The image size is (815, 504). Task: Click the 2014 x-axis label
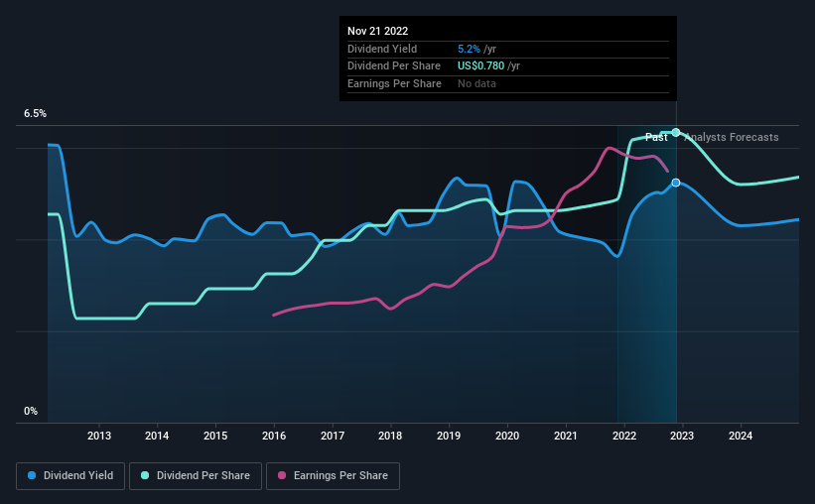tap(157, 436)
